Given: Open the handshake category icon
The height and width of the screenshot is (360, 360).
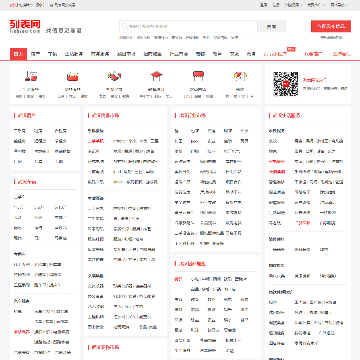Looking at the screenshot, I should (114, 76).
